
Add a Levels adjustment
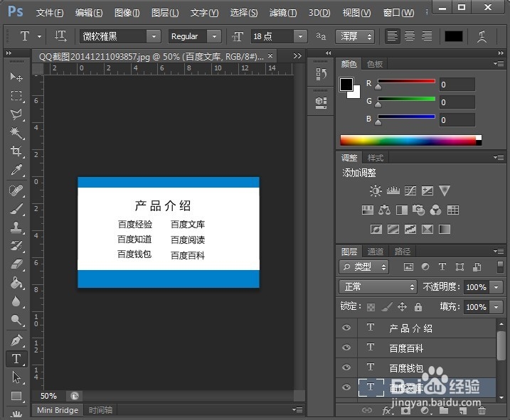click(393, 191)
